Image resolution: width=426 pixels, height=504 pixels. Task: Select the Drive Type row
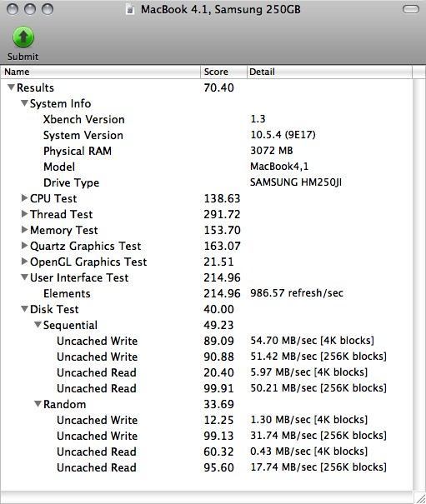point(207,182)
